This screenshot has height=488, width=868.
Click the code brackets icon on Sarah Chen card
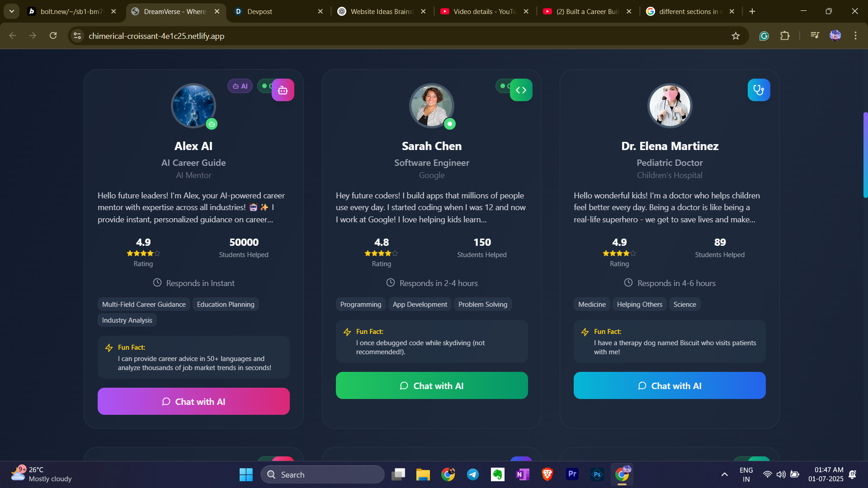point(521,90)
